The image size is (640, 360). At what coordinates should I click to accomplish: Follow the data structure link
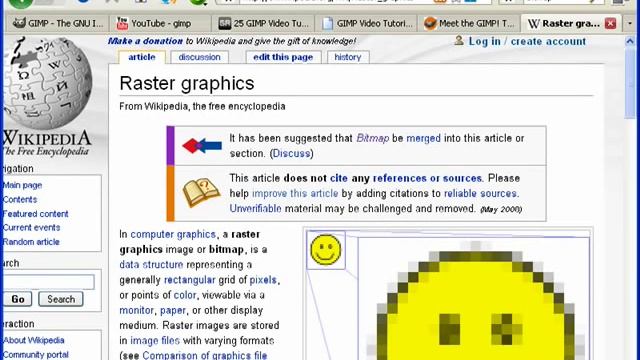pos(151,264)
